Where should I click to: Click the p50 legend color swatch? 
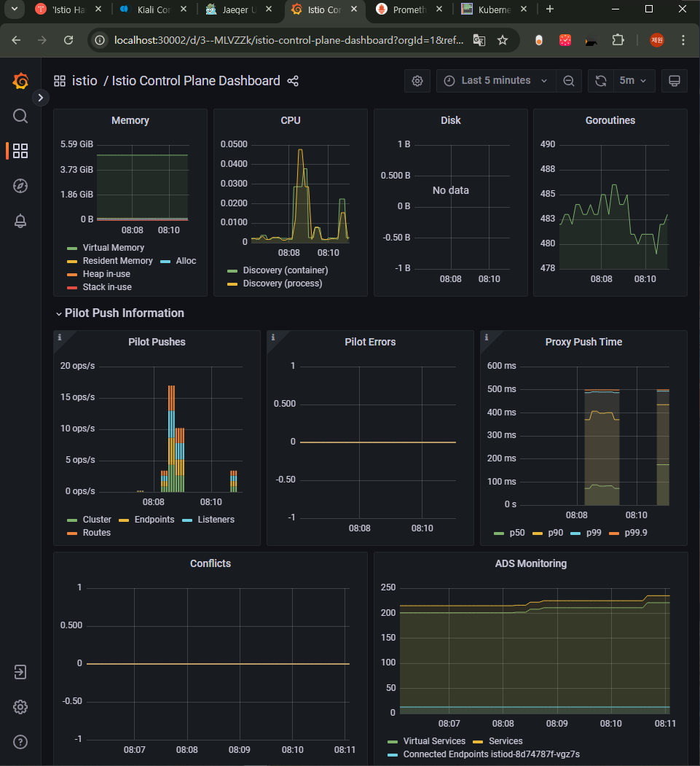pos(499,534)
